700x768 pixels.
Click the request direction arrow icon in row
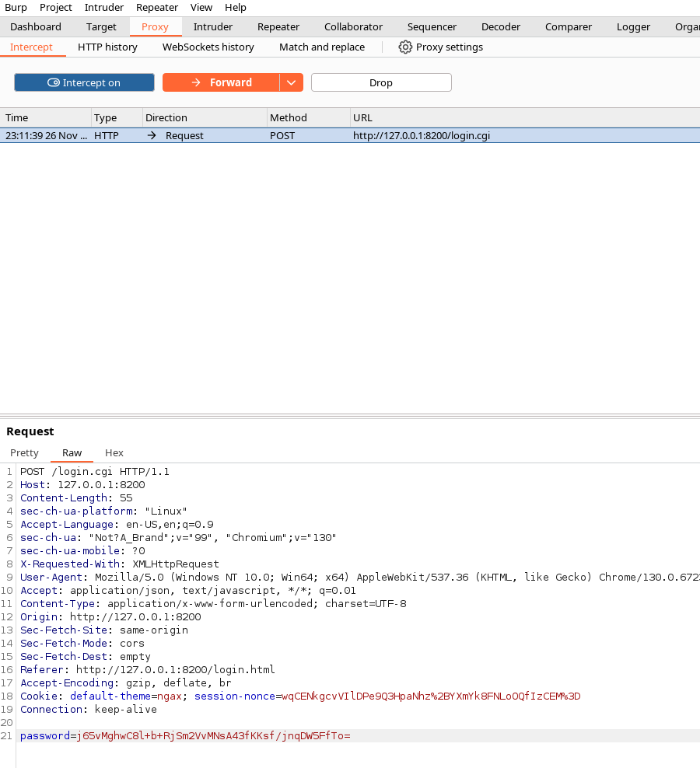[x=152, y=136]
